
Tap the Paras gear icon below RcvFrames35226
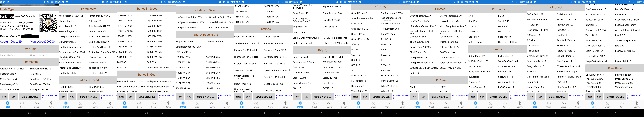[x=7, y=103]
